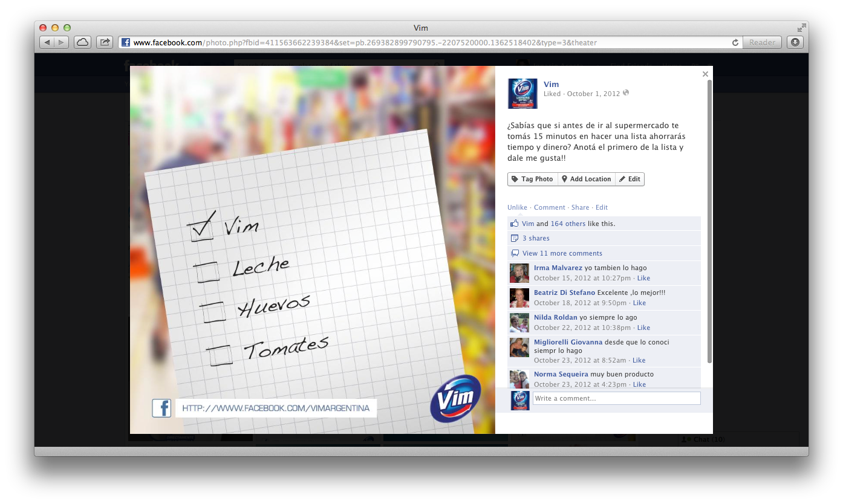Screen dimensions: 843x504
Task: Open Migliorelli Giovanna's avatar
Action: pos(519,347)
